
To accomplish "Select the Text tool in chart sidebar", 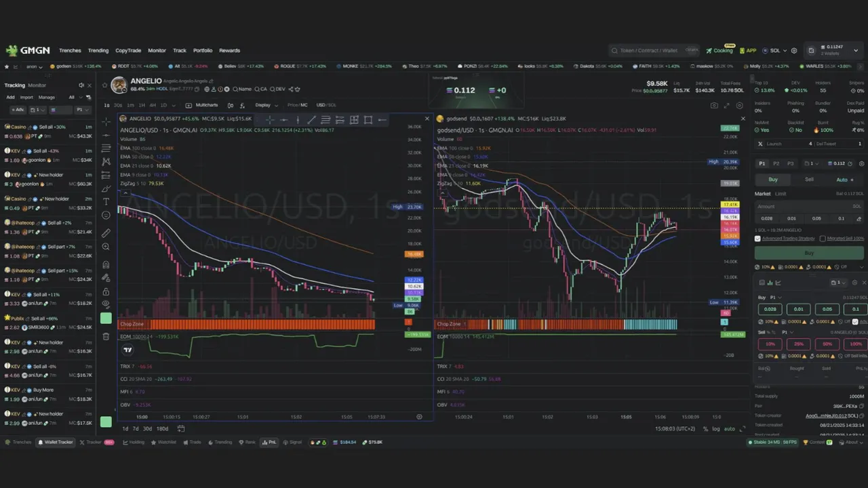I will coord(106,202).
